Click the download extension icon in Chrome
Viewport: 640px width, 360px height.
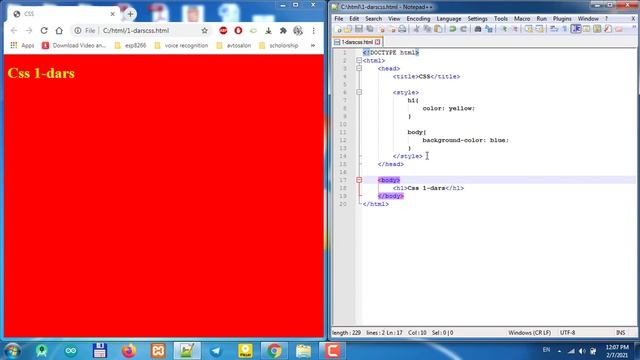click(x=268, y=31)
